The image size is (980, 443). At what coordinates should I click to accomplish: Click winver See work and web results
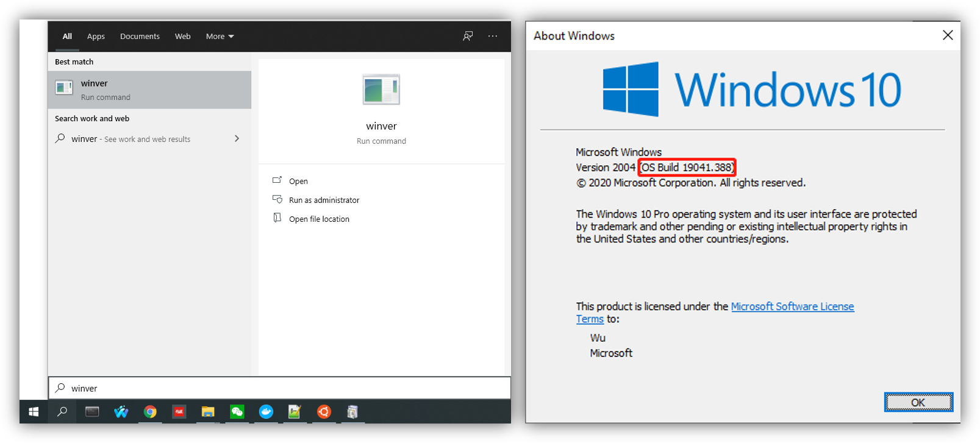click(x=149, y=139)
